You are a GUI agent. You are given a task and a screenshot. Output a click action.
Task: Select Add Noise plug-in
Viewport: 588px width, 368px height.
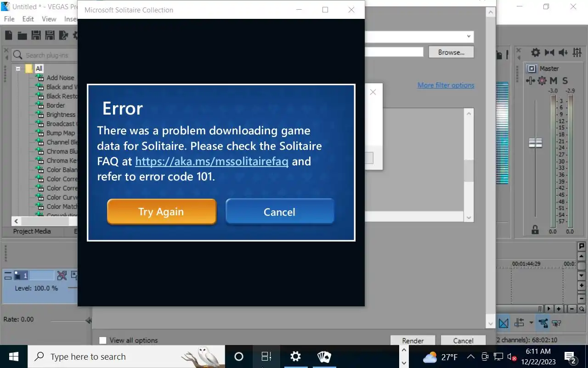click(x=60, y=78)
